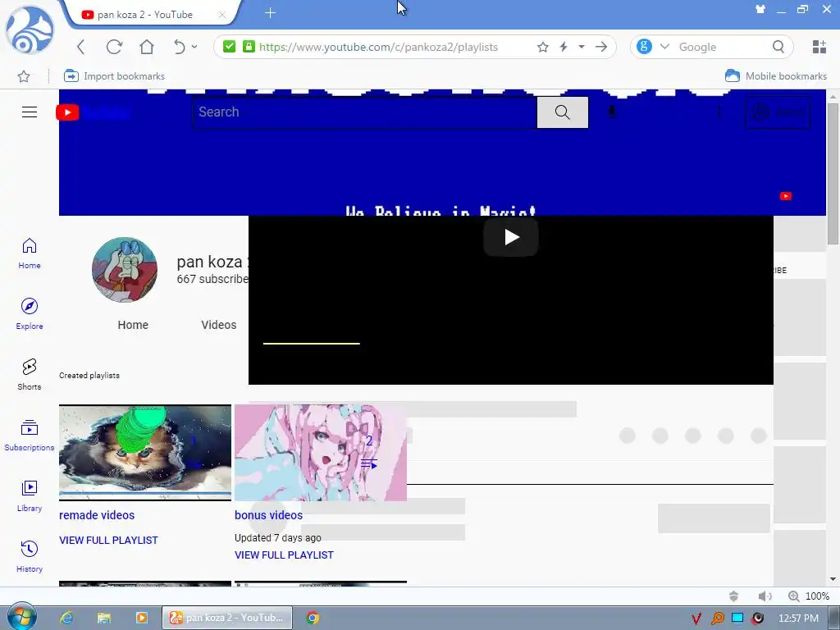Open Explore in the sidebar
The image size is (840, 630).
[x=30, y=314]
